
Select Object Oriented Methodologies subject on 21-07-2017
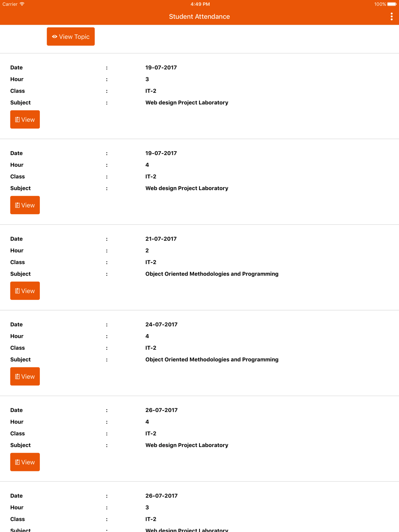(212, 274)
